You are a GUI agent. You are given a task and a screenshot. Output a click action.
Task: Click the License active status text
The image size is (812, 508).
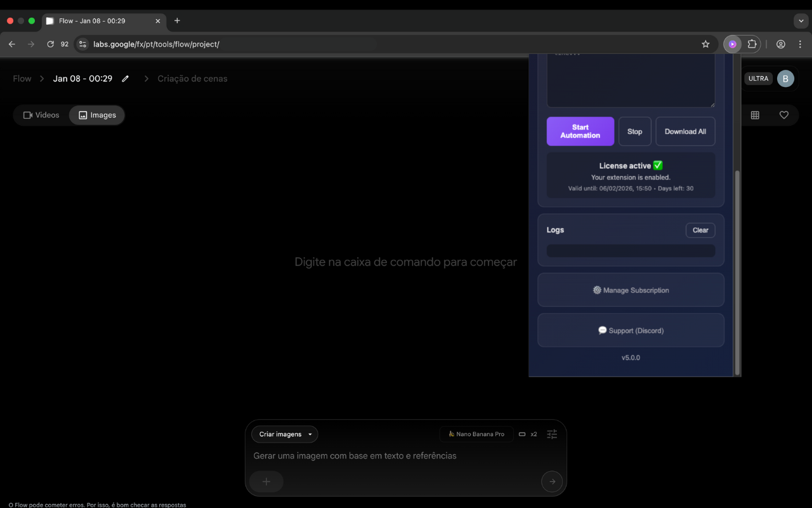click(x=631, y=166)
